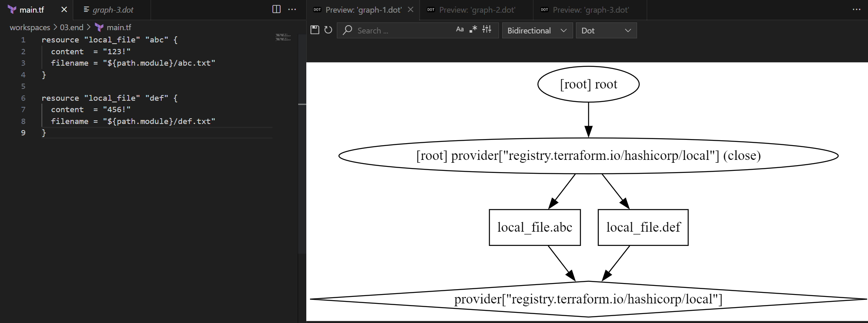Click the 'resource' keyword on line 6
The width and height of the screenshot is (868, 323).
[x=60, y=98]
